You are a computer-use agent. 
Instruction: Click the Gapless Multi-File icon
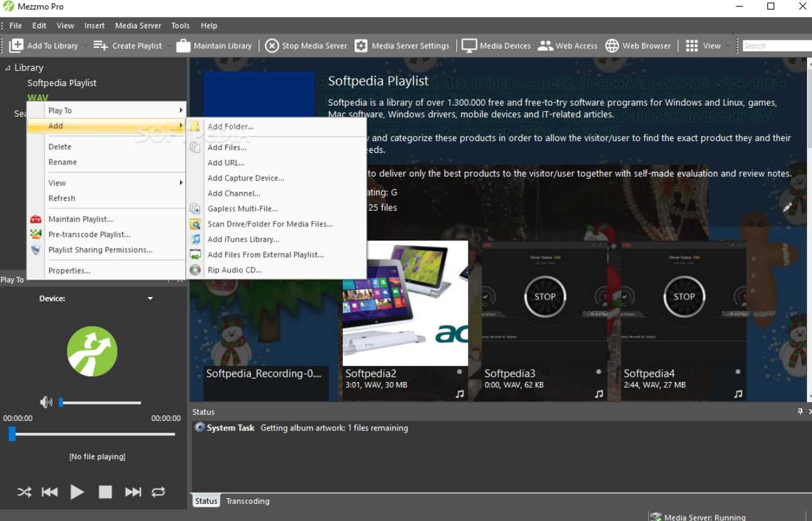(196, 209)
